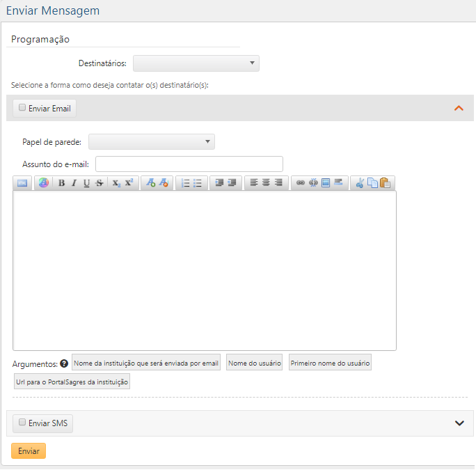Copy selection in editor toolbar

coord(372,183)
